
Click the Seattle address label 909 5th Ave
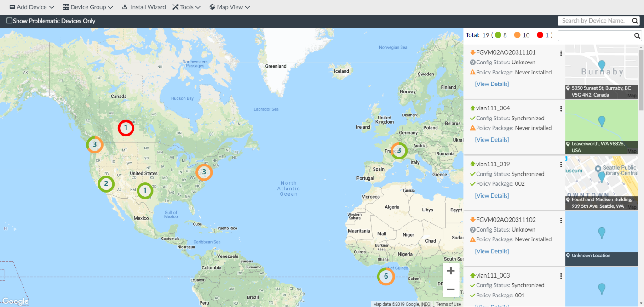tap(602, 203)
